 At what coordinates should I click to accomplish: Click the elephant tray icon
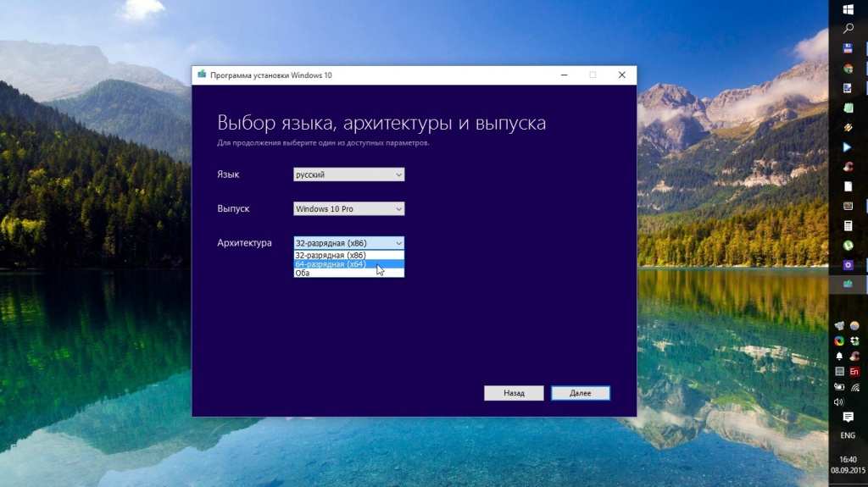pos(840,326)
